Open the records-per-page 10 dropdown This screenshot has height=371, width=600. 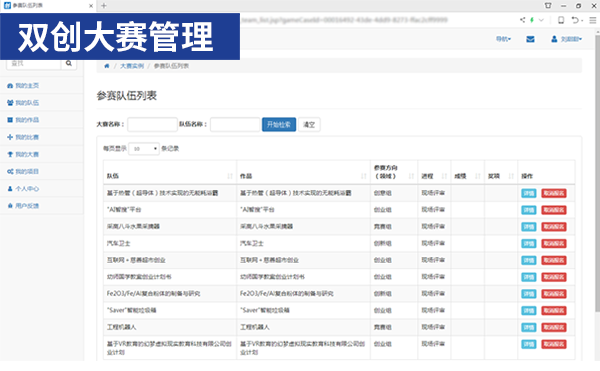(x=144, y=148)
